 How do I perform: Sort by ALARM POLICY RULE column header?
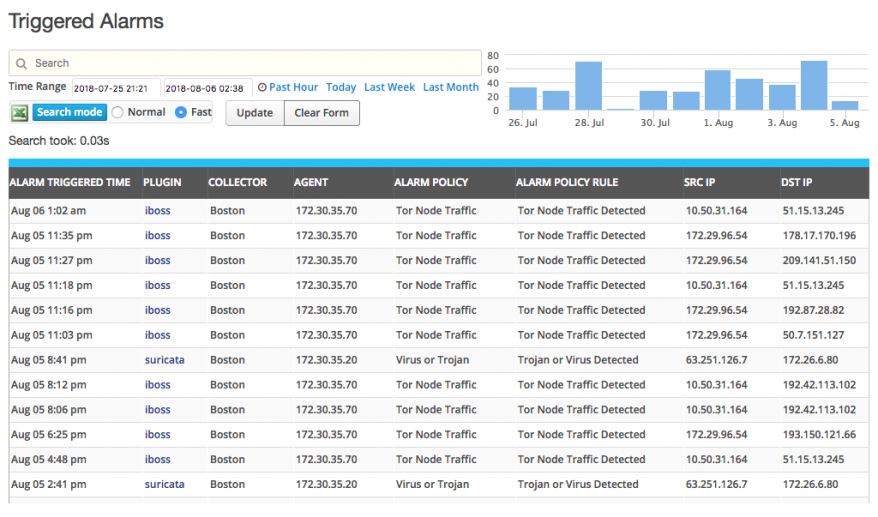coord(567,183)
